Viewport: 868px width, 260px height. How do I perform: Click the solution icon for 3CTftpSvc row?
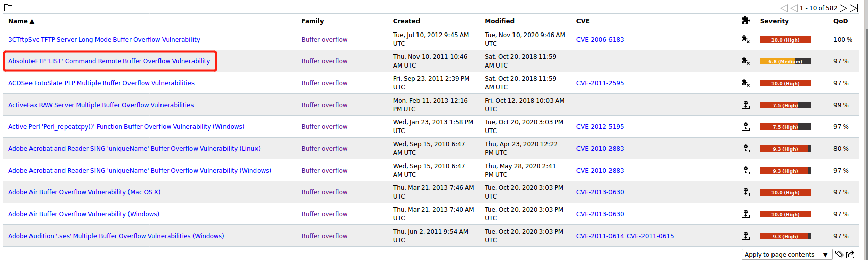coord(745,39)
